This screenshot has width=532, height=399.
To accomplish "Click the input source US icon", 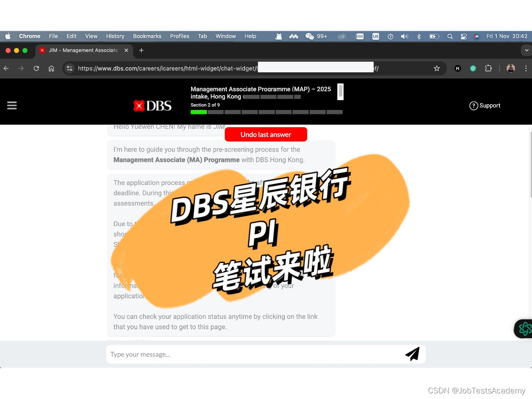I will click(376, 36).
